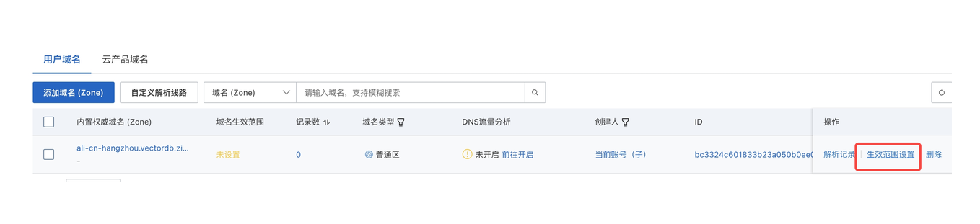The width and height of the screenshot is (980, 224).
Task: Click the 添加域名 (Zone) button
Action: (x=73, y=92)
